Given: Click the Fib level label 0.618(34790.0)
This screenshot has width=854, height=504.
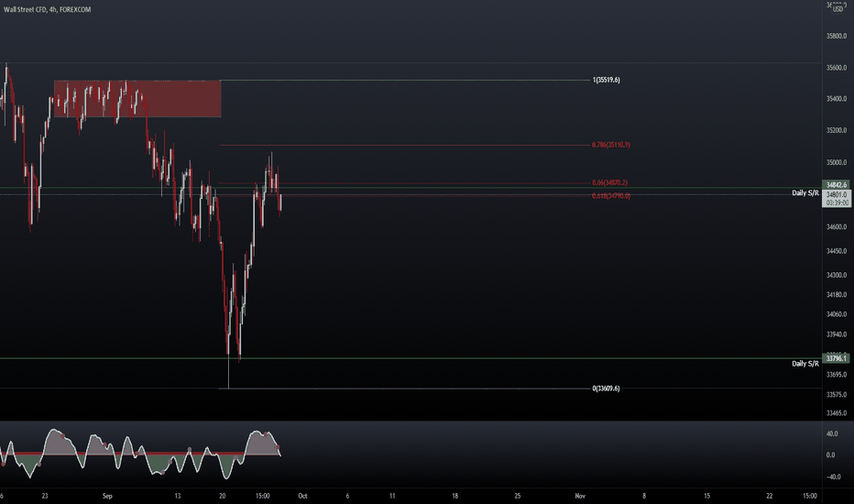Looking at the screenshot, I should [611, 196].
